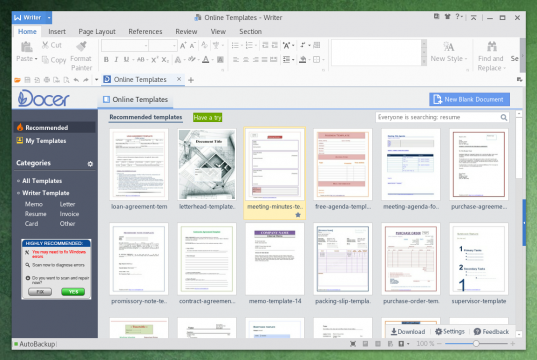Click the center align icon
This screenshot has height=360, width=537.
point(246,60)
